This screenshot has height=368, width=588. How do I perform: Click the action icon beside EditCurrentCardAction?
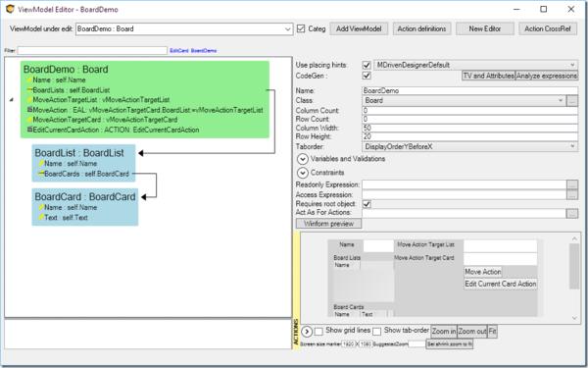[x=29, y=130]
